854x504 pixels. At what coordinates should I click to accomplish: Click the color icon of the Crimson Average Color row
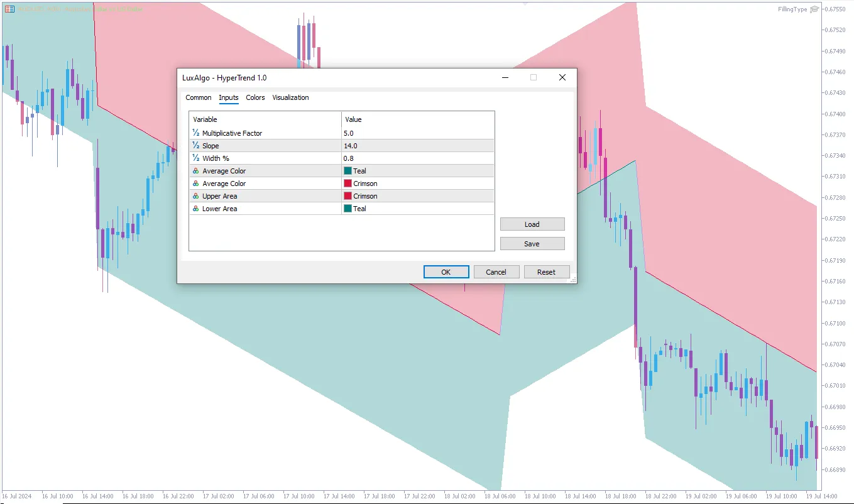196,184
